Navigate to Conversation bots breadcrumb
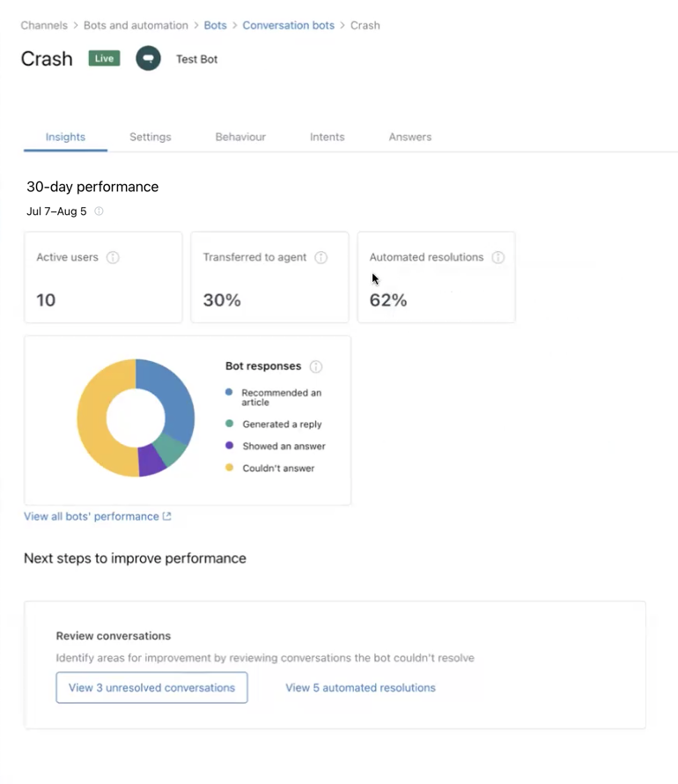Image resolution: width=678 pixels, height=784 pixels. tap(288, 26)
